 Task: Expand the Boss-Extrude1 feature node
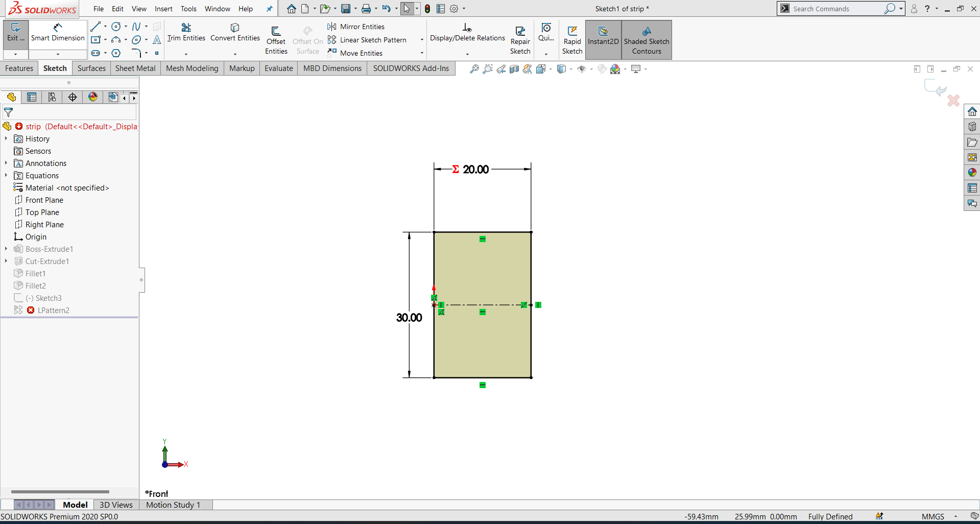point(6,249)
